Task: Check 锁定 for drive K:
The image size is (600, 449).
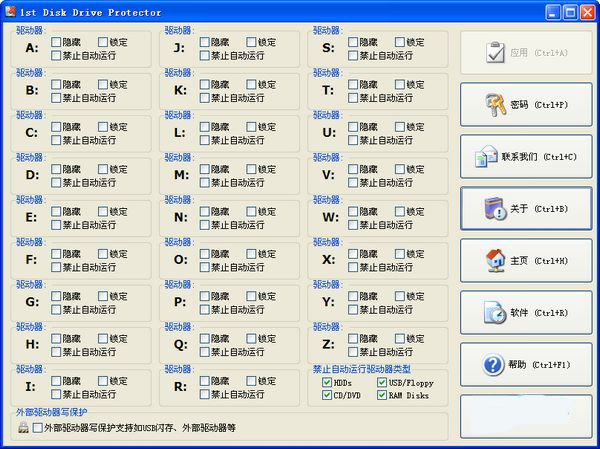Action: 251,84
